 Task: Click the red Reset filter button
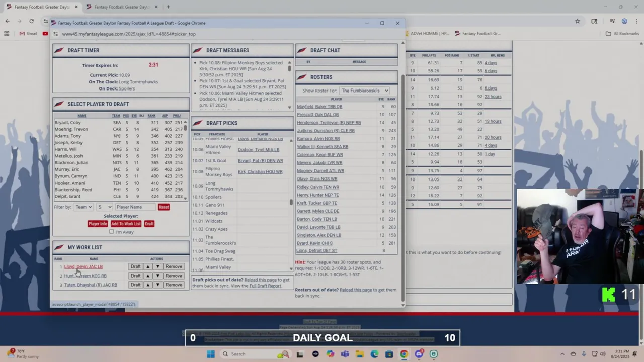pos(164,207)
